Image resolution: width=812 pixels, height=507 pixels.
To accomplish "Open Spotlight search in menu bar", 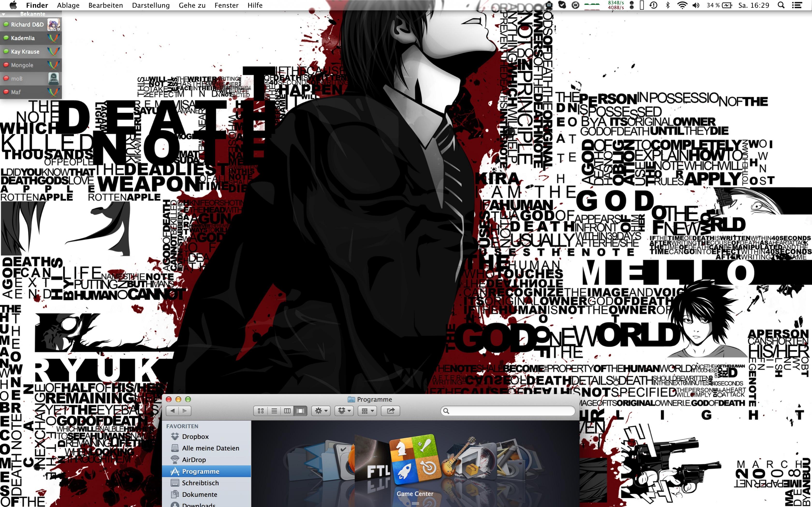I will pyautogui.click(x=781, y=5).
